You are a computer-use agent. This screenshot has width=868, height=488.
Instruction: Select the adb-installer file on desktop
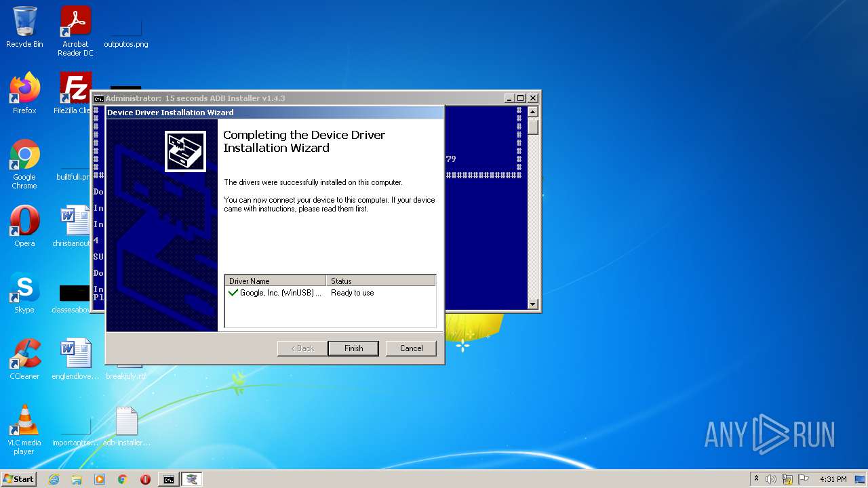(126, 426)
